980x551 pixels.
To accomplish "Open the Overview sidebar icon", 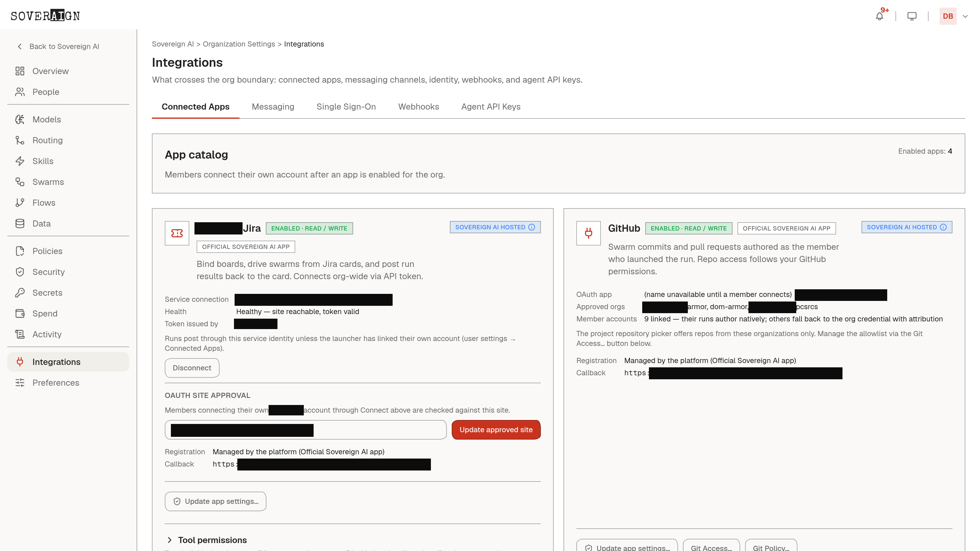I will pos(20,71).
